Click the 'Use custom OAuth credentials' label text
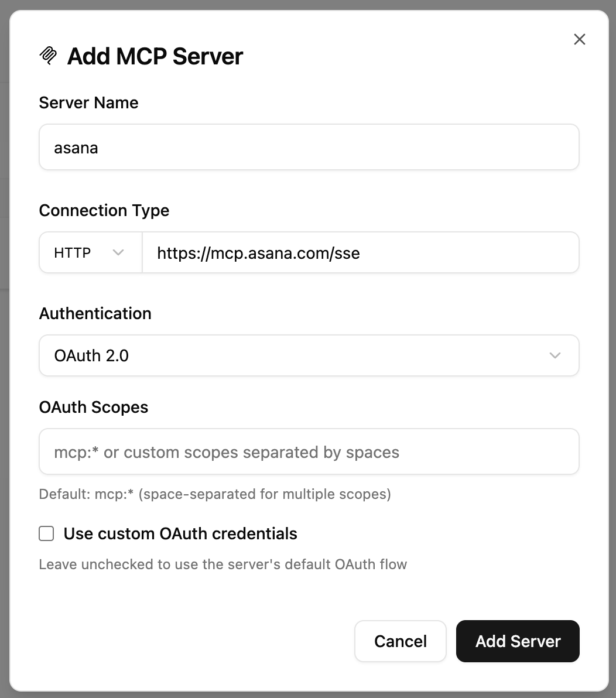The width and height of the screenshot is (616, 698). coord(180,533)
